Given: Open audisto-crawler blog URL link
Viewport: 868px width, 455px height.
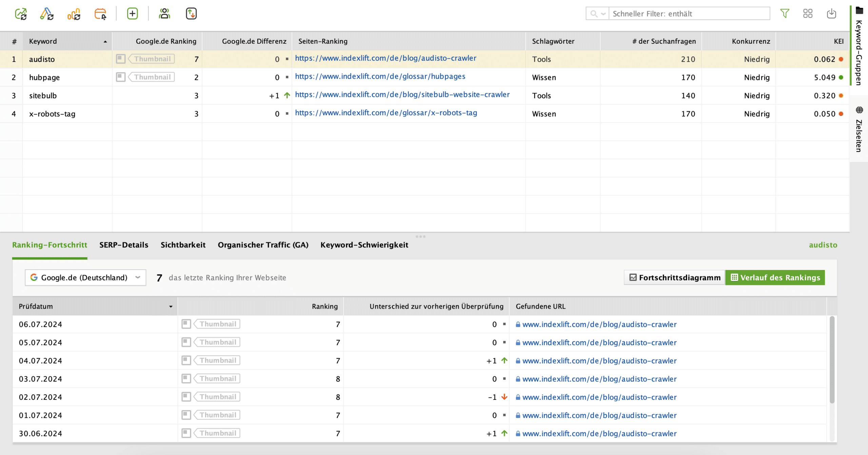Looking at the screenshot, I should (386, 58).
